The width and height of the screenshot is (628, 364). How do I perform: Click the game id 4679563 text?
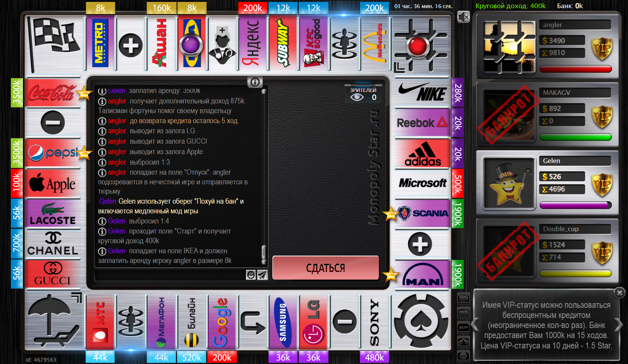point(41,360)
